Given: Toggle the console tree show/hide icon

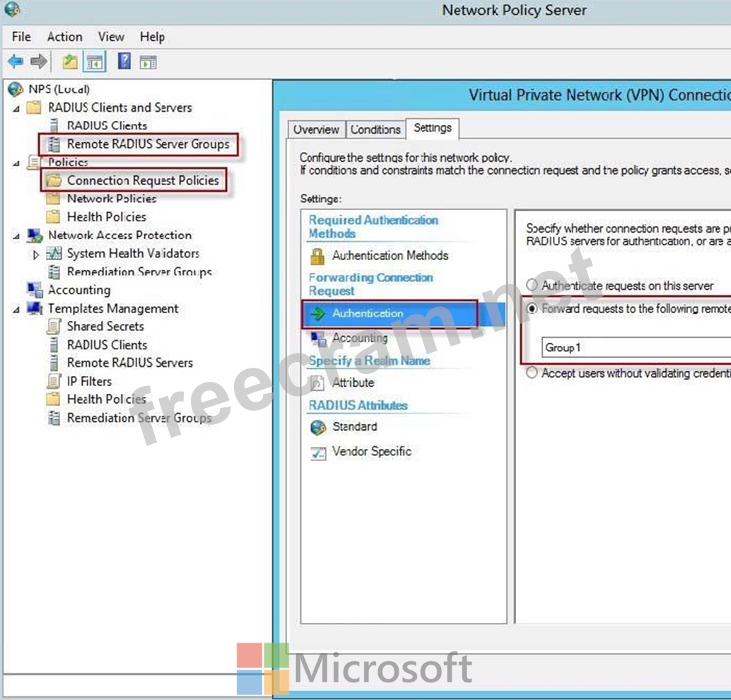Looking at the screenshot, I should [x=95, y=62].
